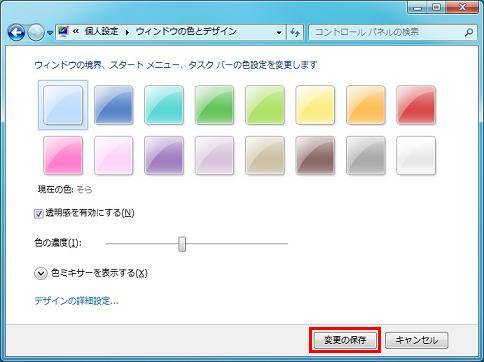This screenshot has height=362, width=484.
Task: Select the lime green window color swatch
Action: (x=265, y=105)
